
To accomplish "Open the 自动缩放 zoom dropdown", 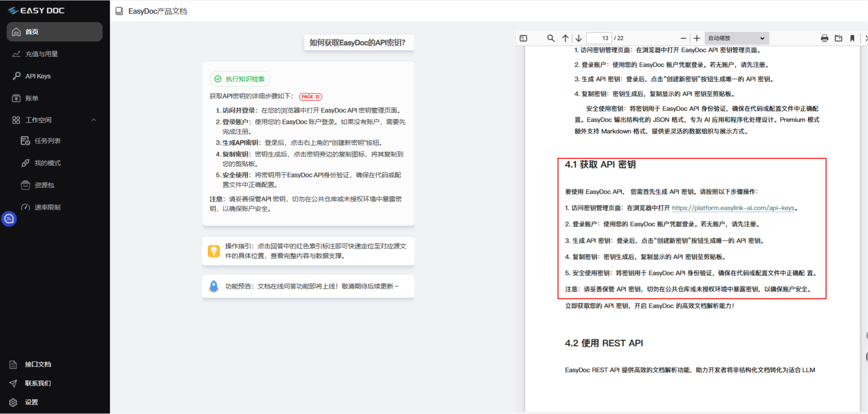I will click(736, 38).
